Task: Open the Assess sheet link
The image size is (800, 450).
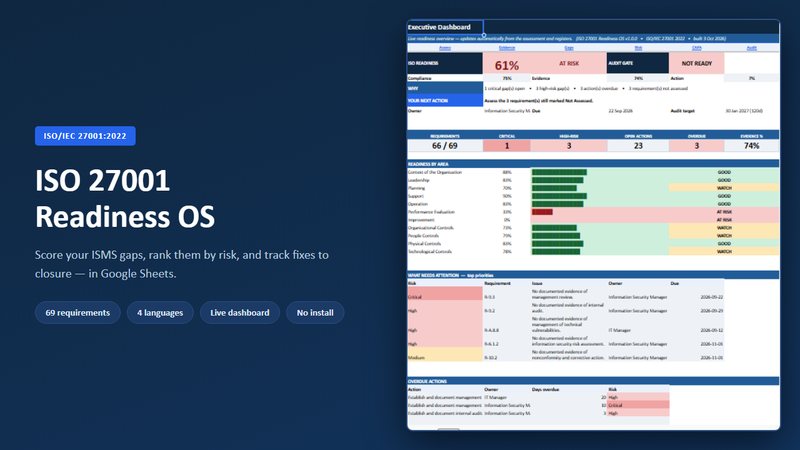Action: coord(445,48)
